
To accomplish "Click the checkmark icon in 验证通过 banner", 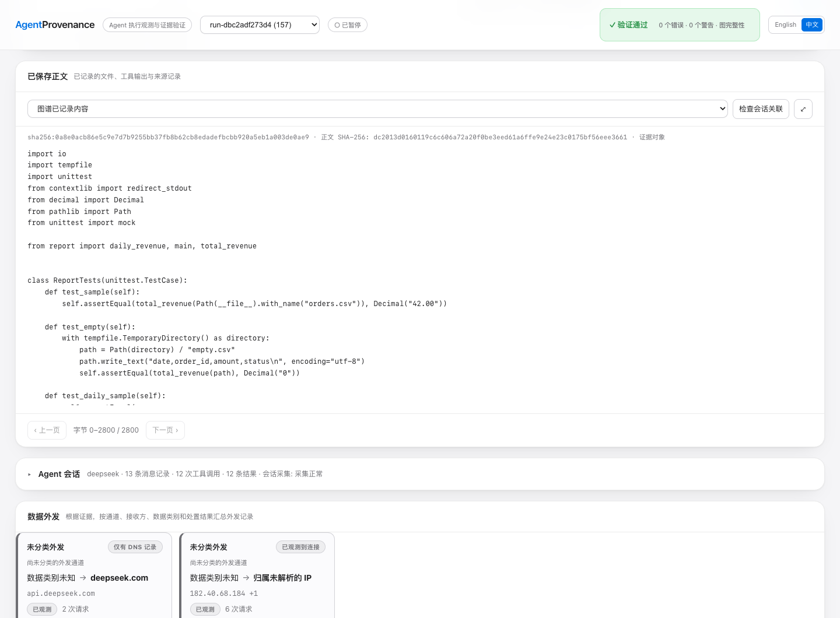I will click(612, 25).
